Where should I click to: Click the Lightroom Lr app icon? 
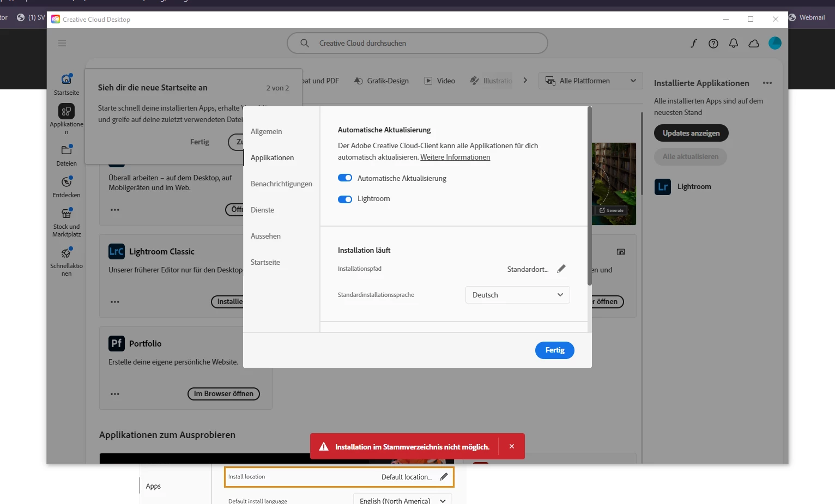(x=663, y=186)
